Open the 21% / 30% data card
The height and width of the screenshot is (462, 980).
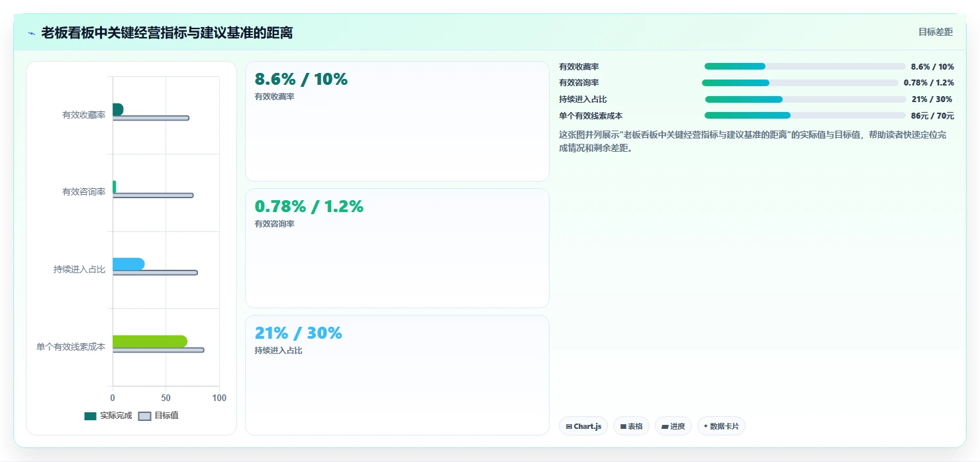coord(397,375)
